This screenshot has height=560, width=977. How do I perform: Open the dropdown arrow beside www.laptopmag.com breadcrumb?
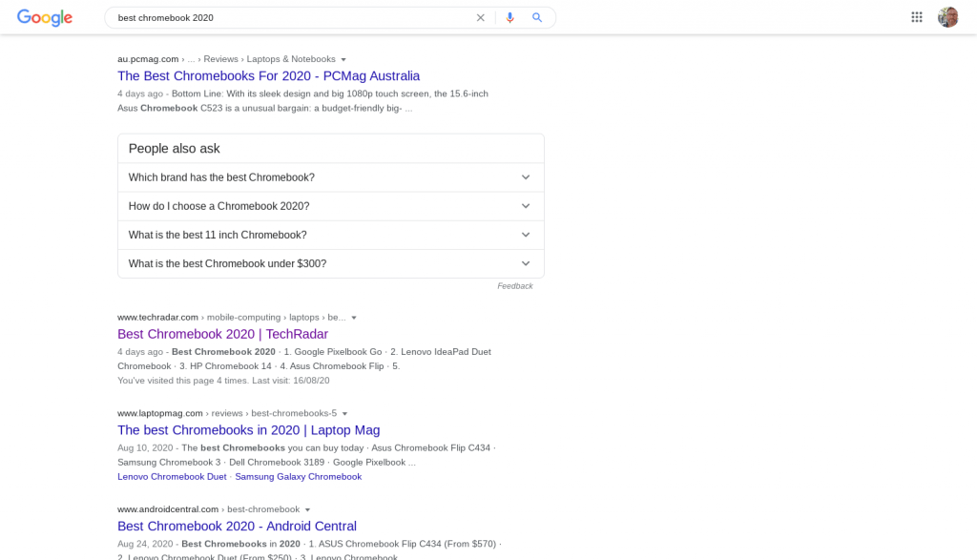[344, 414]
